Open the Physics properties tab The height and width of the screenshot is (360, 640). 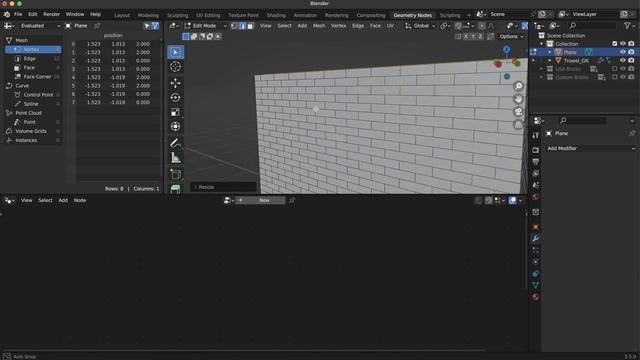click(536, 262)
